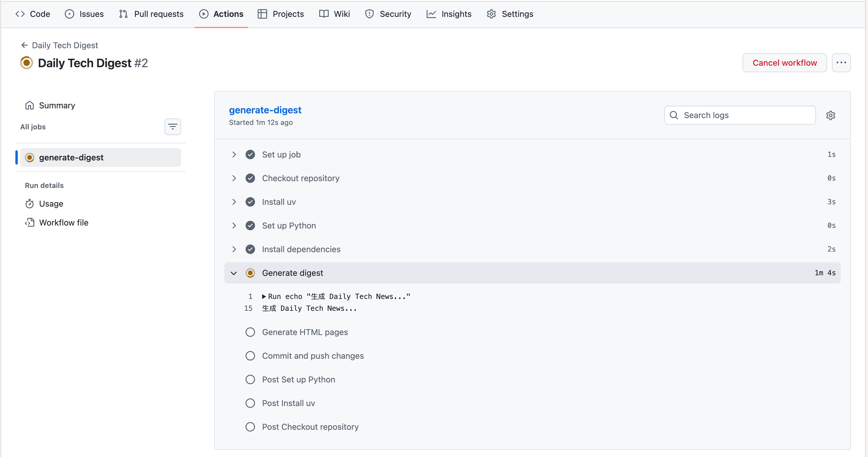This screenshot has width=868, height=457.
Task: Switch to the Pull requests tab
Action: click(151, 14)
